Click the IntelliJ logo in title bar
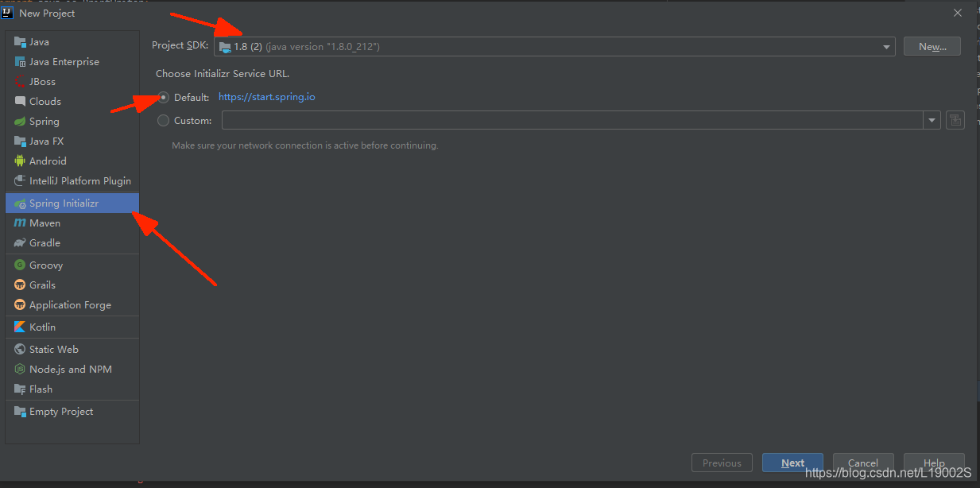Image resolution: width=980 pixels, height=488 pixels. 8,13
